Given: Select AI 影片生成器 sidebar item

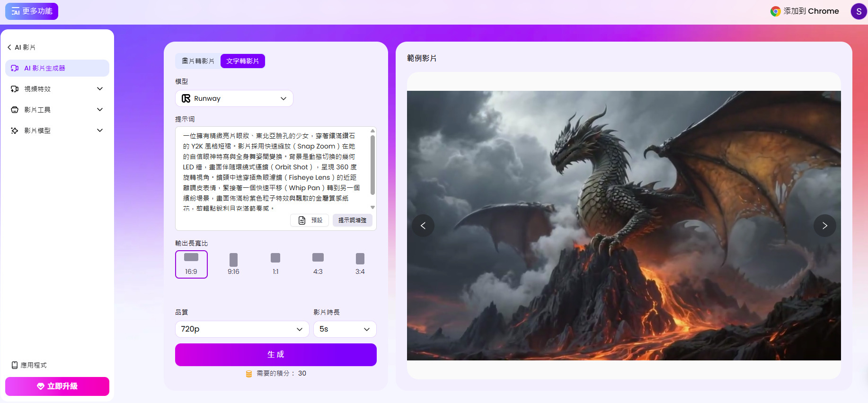Looking at the screenshot, I should point(57,68).
